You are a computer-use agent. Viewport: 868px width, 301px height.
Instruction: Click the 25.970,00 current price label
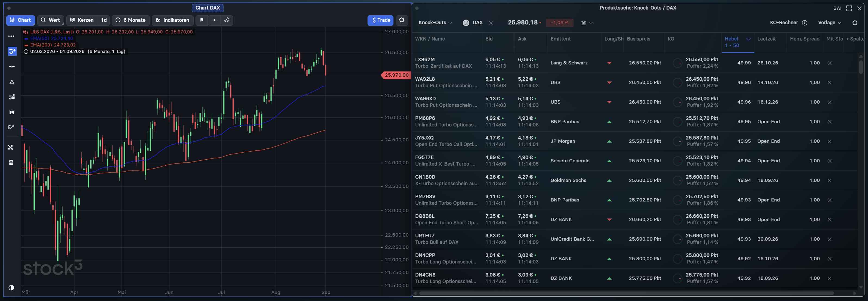tap(396, 75)
